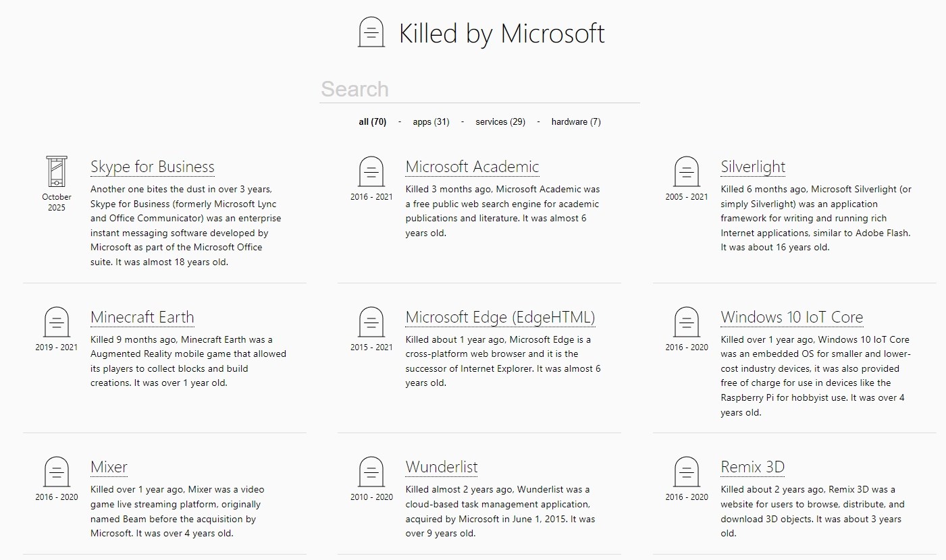Image resolution: width=946 pixels, height=560 pixels.
Task: Click the Wunderlist description paragraph
Action: click(x=500, y=511)
